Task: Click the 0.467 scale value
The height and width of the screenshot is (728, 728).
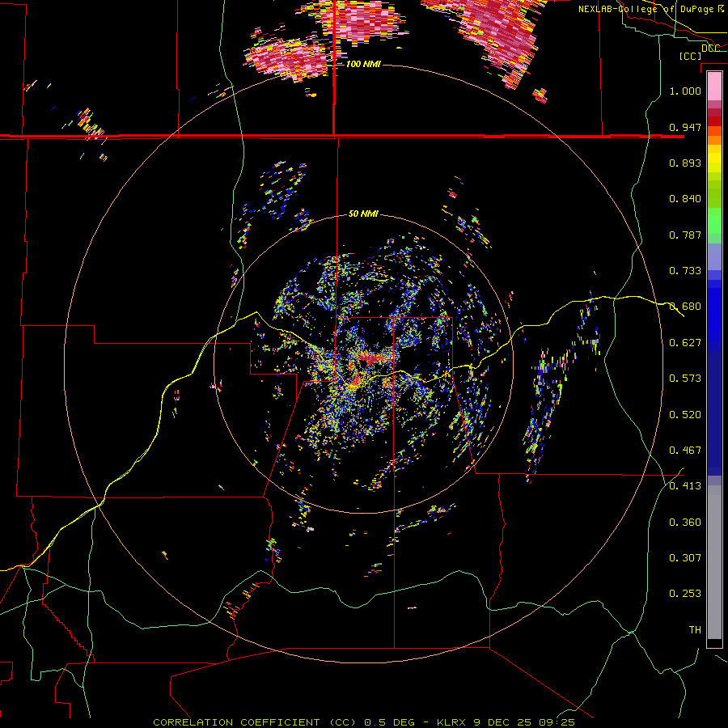Action: tap(685, 451)
